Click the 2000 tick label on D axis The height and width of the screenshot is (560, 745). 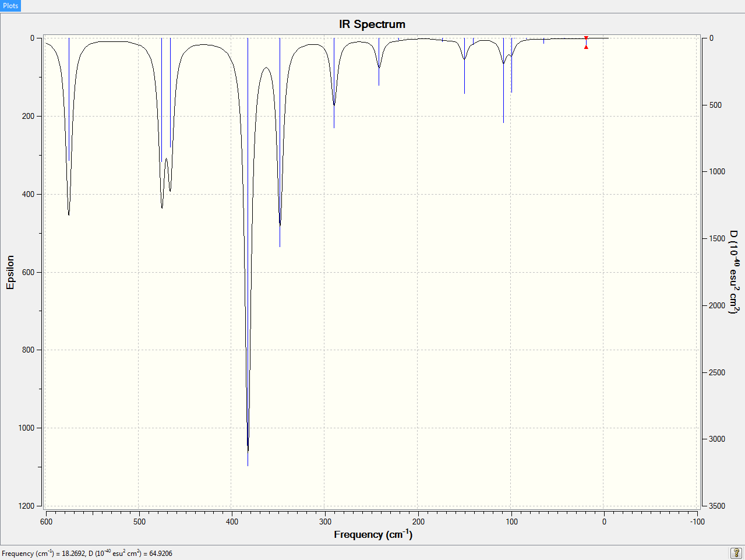717,305
